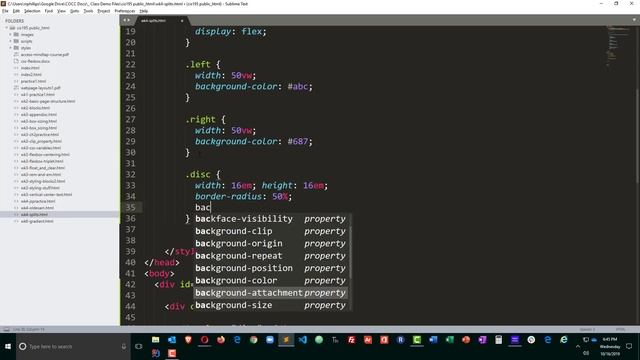Open the Preferences menu
The width and height of the screenshot is (640, 360).
(124, 11)
